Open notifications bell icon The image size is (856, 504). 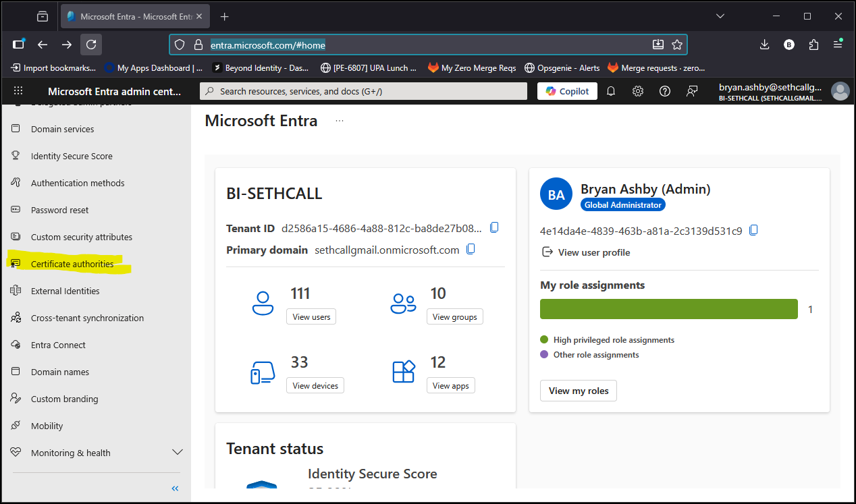611,91
